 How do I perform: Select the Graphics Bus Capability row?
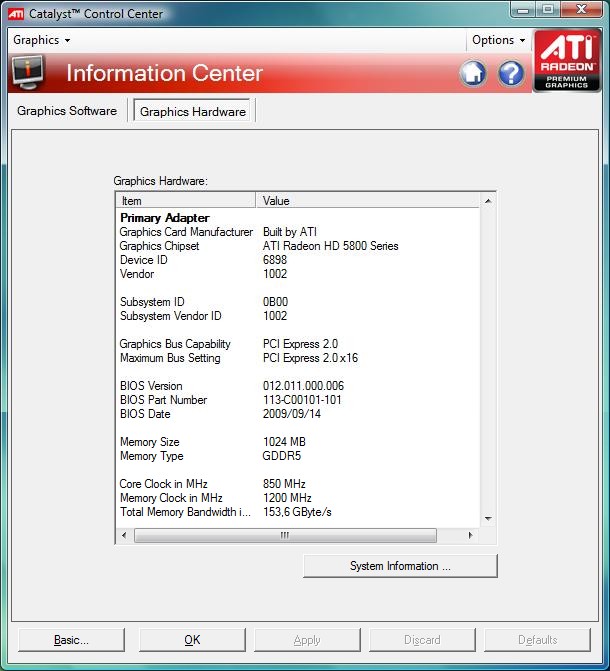[298, 344]
